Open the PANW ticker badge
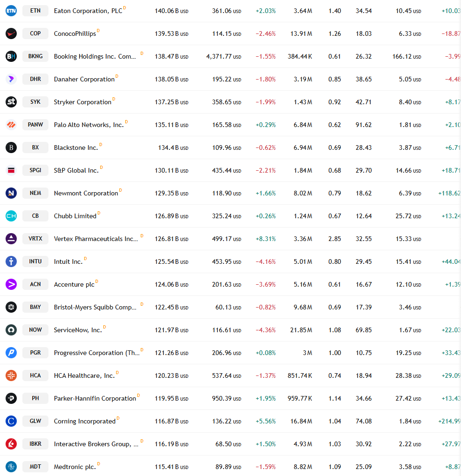This screenshot has width=461, height=476. [35, 124]
